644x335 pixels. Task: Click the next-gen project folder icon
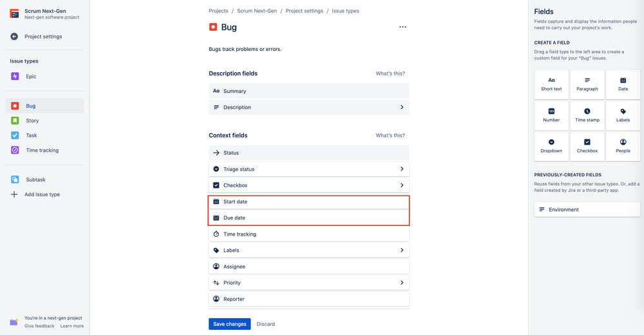14,322
